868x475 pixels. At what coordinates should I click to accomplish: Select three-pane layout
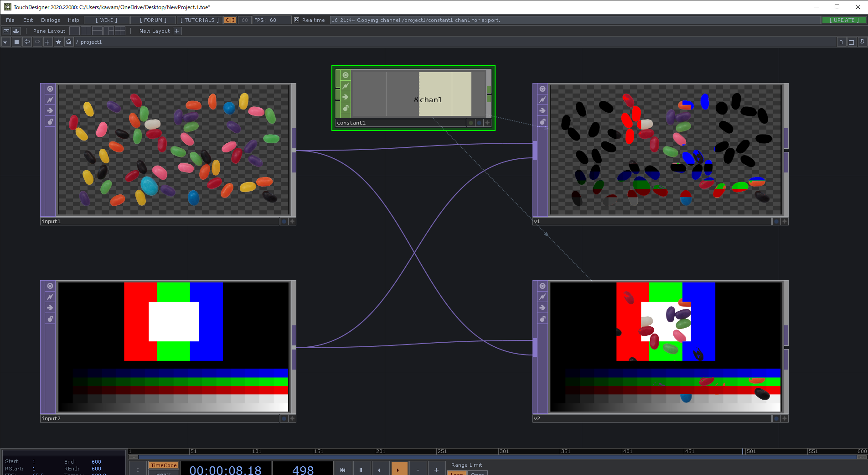(109, 31)
